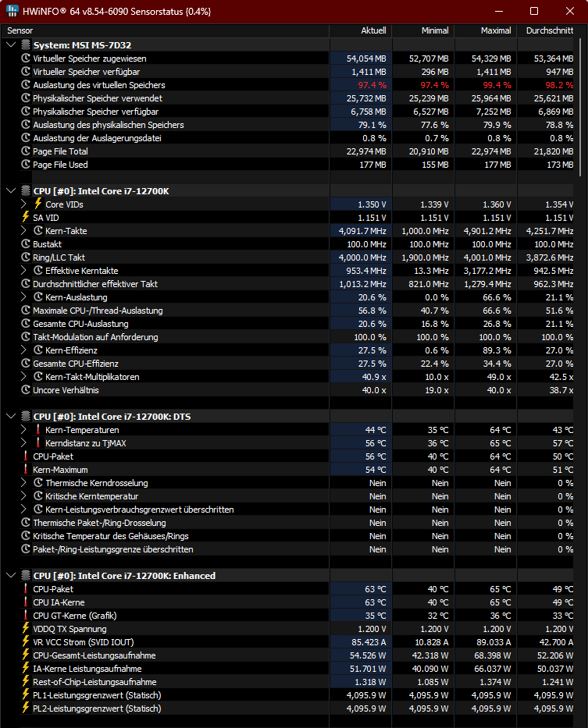Click the HWiNFO app icon in title bar

coord(12,11)
